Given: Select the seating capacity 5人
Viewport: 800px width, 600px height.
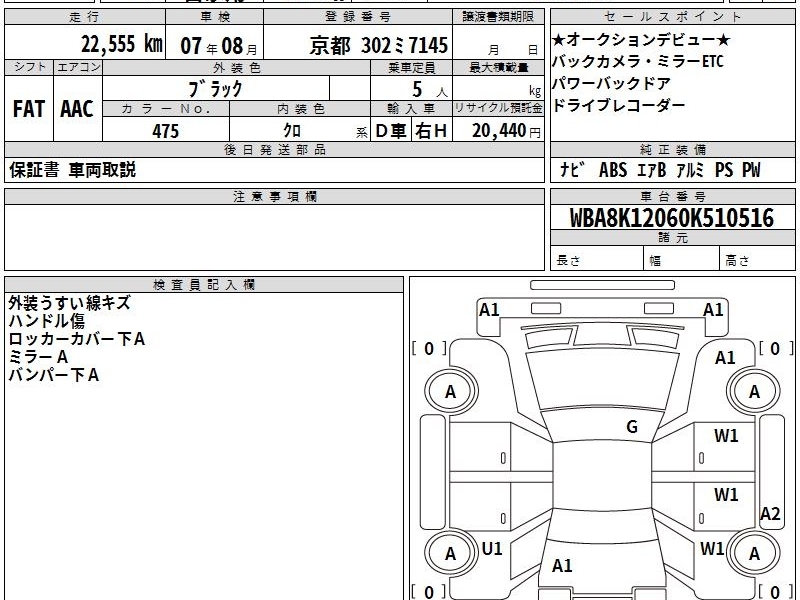Looking at the screenshot, I should pyautogui.click(x=430, y=90).
